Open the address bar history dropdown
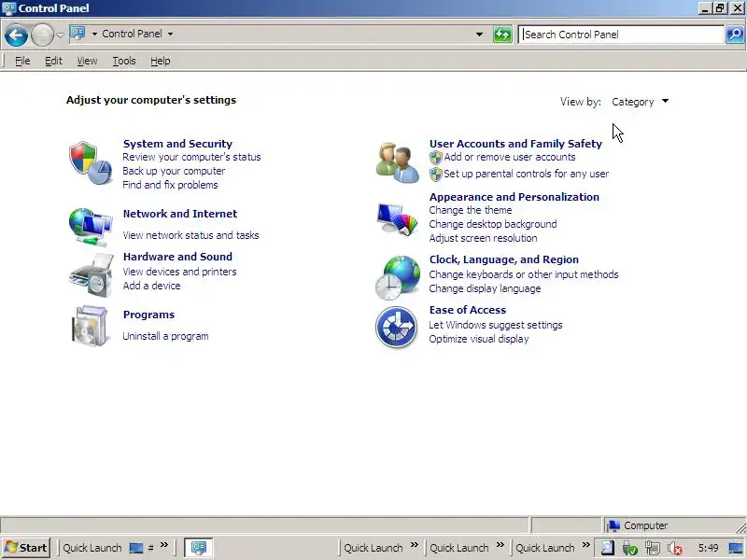 click(479, 35)
